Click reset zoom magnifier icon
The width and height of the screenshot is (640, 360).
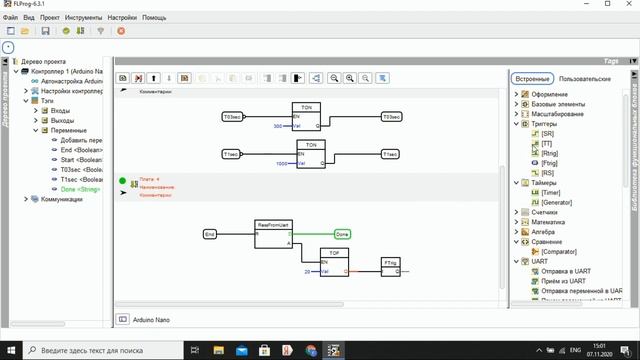[366, 78]
